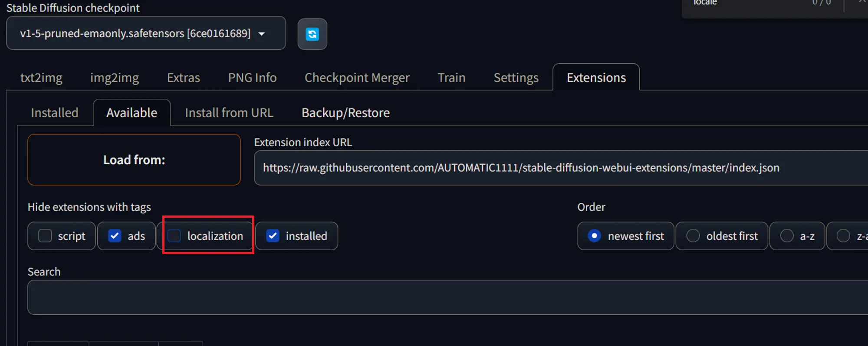
Task: Switch to the txt2img tab
Action: point(41,78)
